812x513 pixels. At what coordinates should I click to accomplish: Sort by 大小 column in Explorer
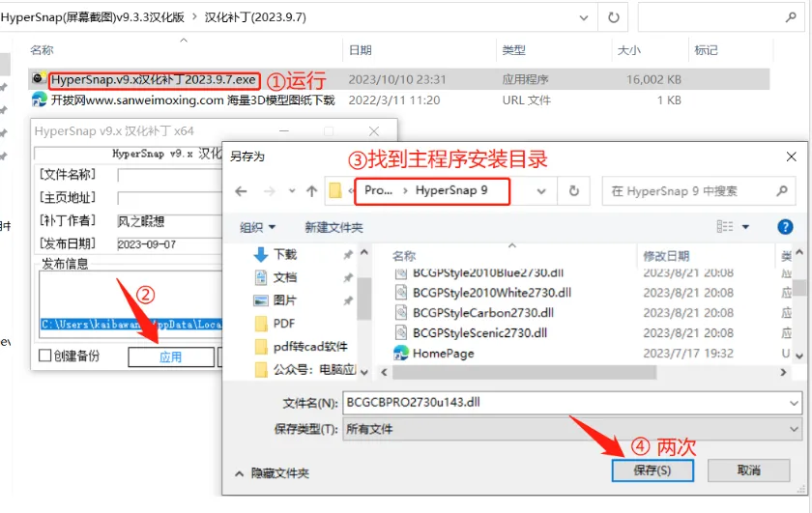[629, 50]
